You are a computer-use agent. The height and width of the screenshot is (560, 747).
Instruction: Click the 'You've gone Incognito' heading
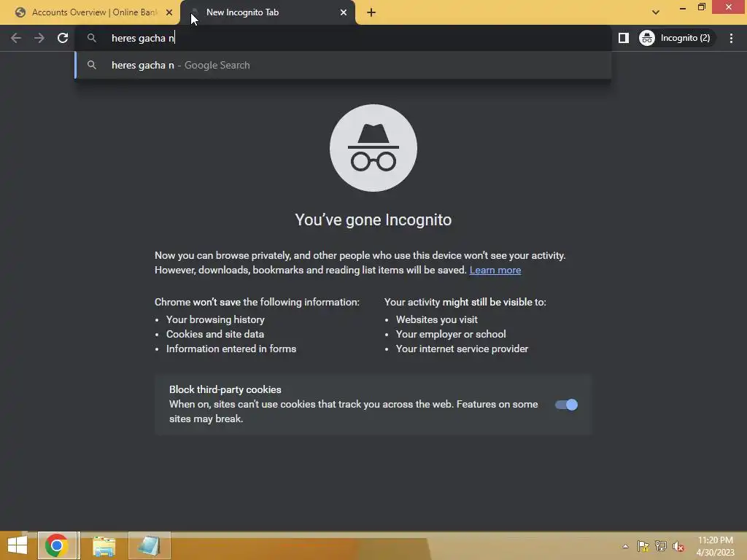tap(373, 220)
